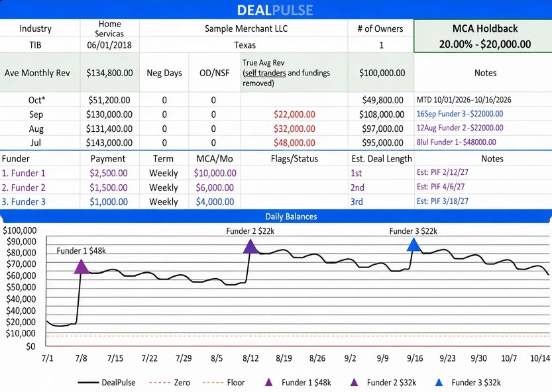Click the blue Funder 3 $22k chart marker

tap(414, 244)
